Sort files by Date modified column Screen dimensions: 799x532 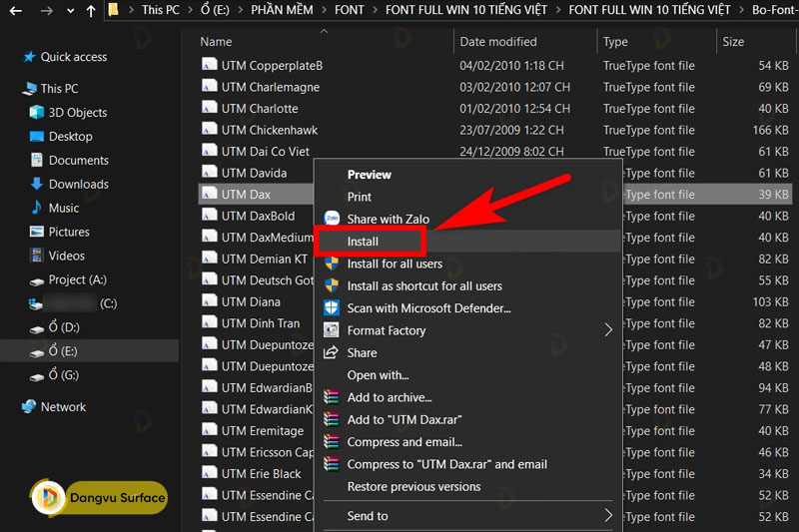pos(498,42)
